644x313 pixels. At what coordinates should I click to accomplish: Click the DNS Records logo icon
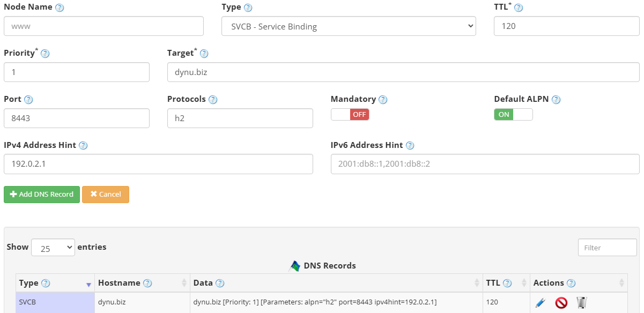pyautogui.click(x=294, y=265)
